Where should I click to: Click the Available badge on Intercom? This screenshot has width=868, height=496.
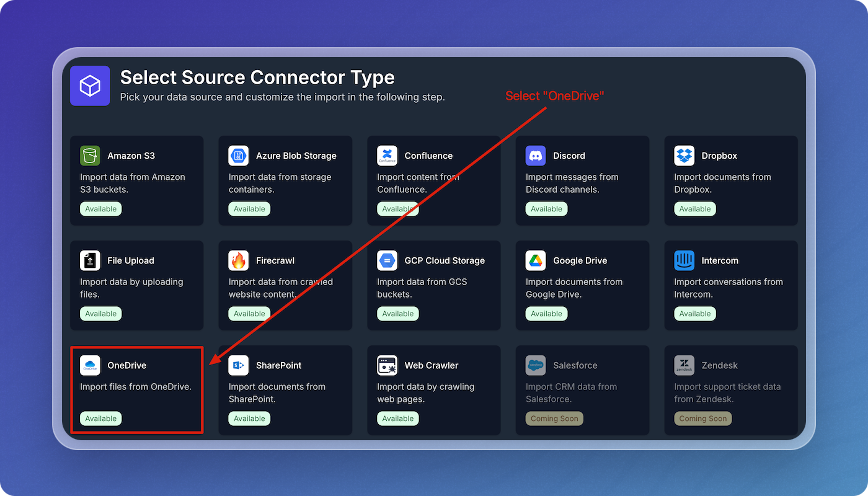[x=695, y=314]
